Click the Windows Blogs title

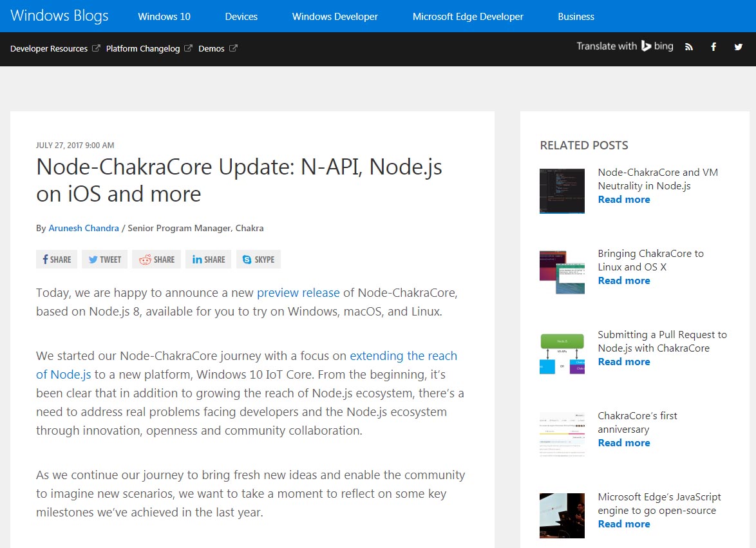[x=59, y=15]
